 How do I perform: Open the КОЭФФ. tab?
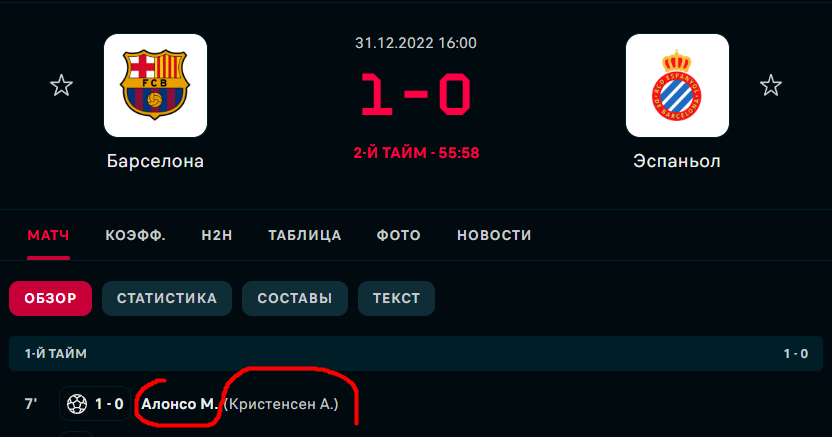coord(135,235)
